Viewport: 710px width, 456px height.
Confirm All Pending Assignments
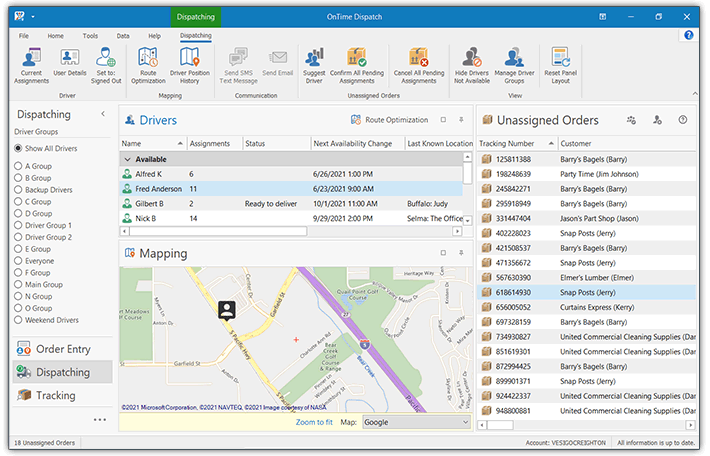[357, 66]
